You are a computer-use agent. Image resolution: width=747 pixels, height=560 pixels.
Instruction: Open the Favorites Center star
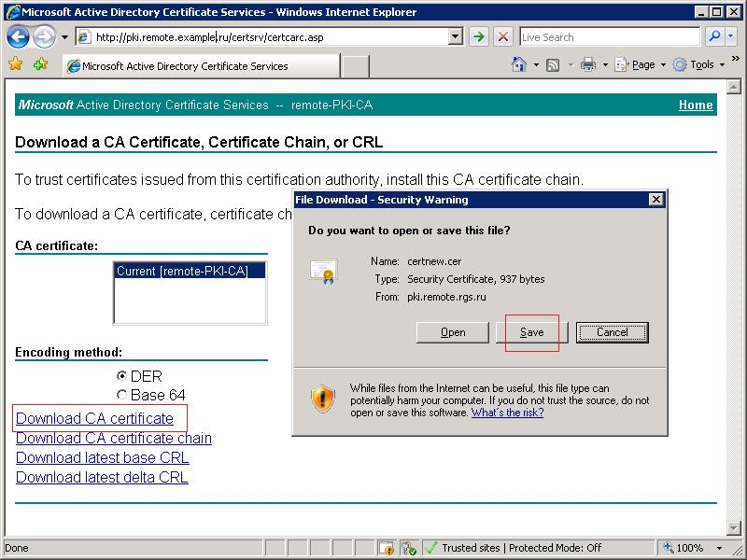(16, 63)
